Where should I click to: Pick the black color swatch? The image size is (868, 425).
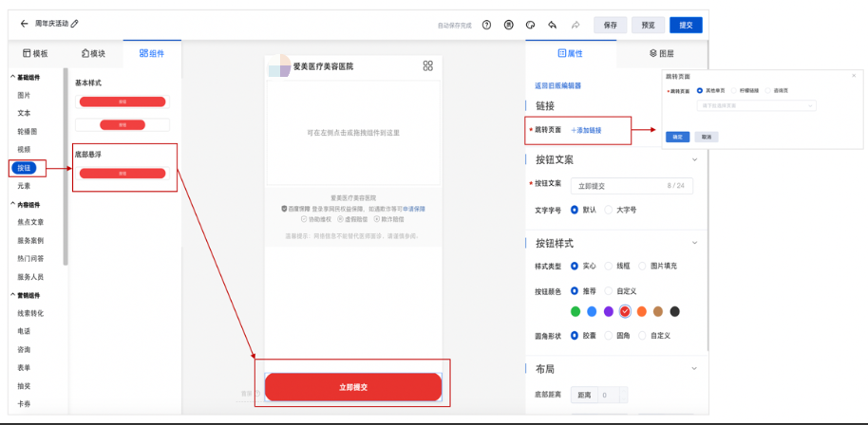click(675, 312)
